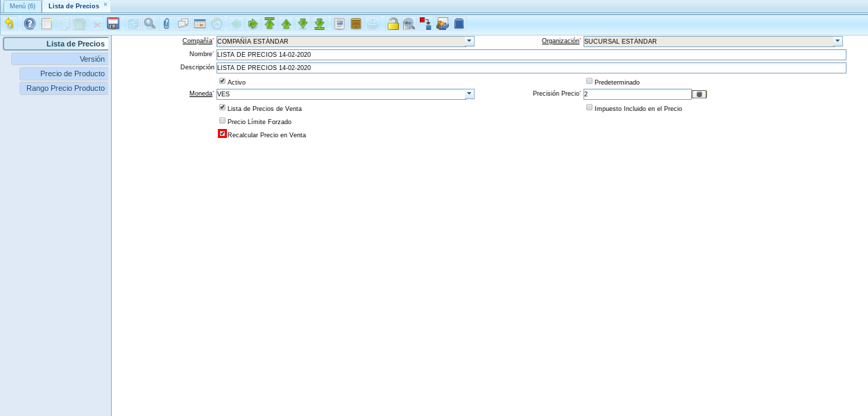This screenshot has height=416, width=868.
Task: Open the Help icon
Action: click(28, 23)
